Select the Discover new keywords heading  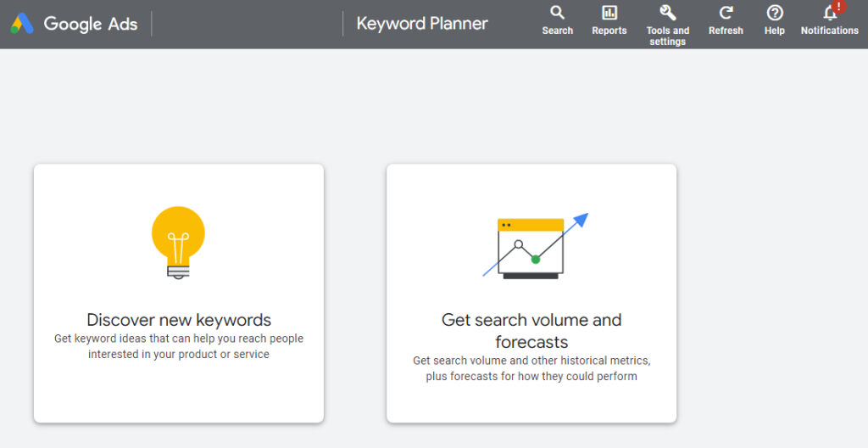(179, 320)
